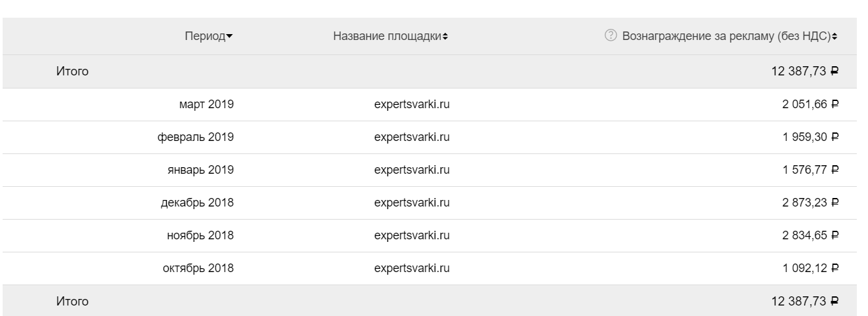Click the Название площадки header text

point(387,36)
